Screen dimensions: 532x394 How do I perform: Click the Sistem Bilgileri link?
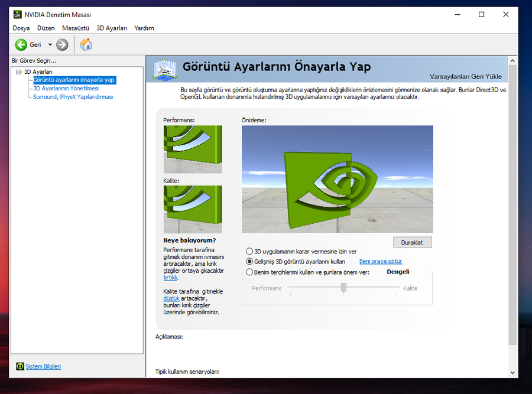point(43,367)
